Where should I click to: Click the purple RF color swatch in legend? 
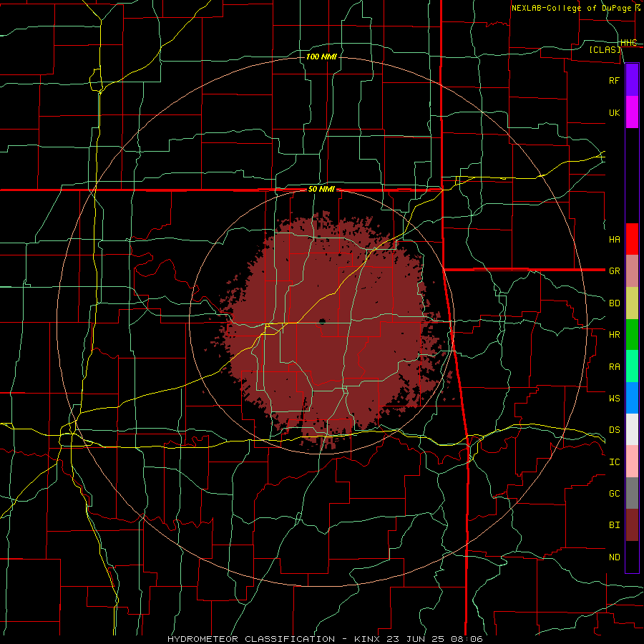point(632,80)
